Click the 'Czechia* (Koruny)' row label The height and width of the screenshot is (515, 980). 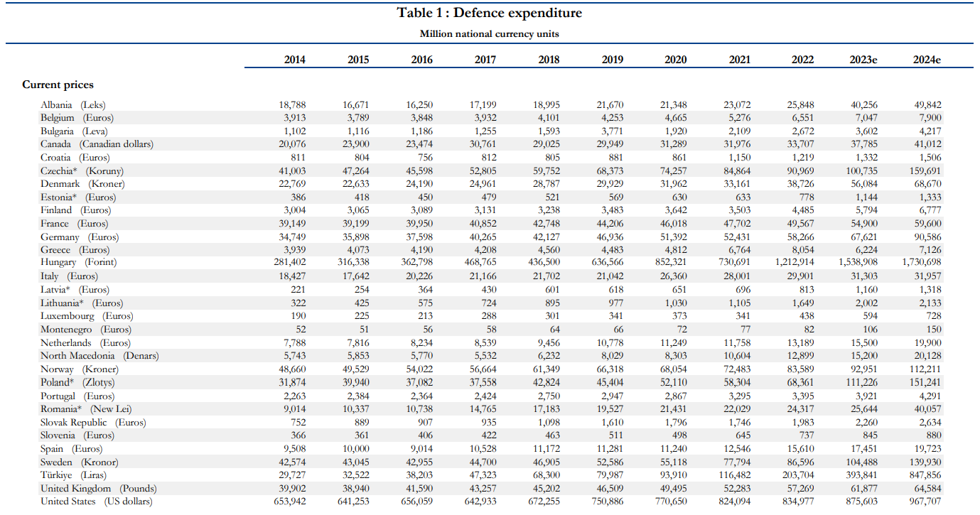(x=82, y=171)
